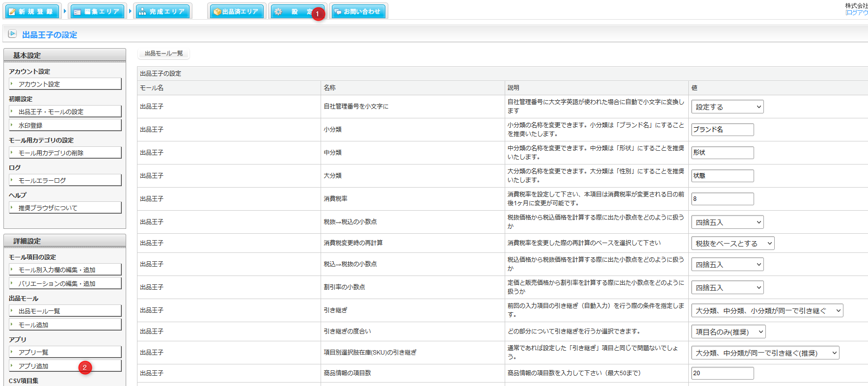
Task: Open rounding dropdown for 税抜→税込の小数点
Action: click(728, 222)
